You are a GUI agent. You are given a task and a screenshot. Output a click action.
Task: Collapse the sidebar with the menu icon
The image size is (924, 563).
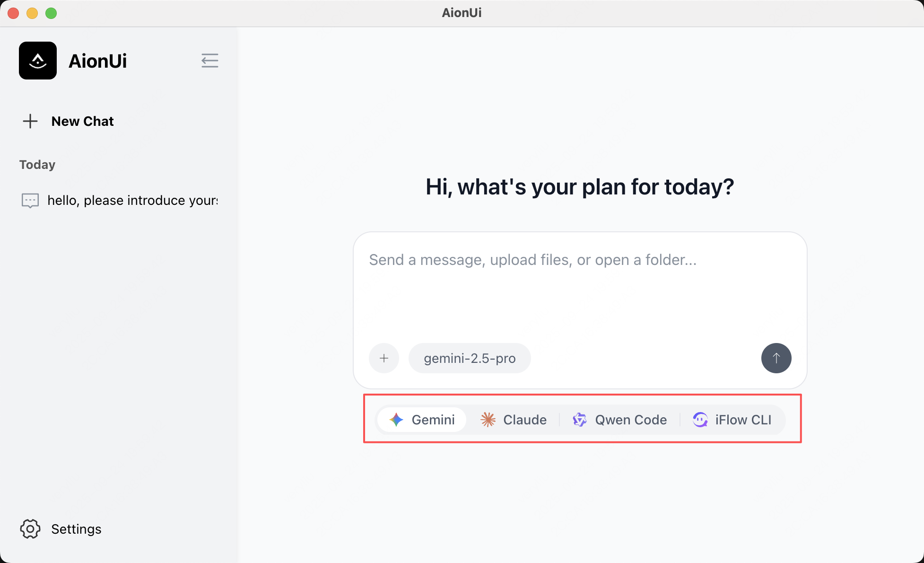209,61
